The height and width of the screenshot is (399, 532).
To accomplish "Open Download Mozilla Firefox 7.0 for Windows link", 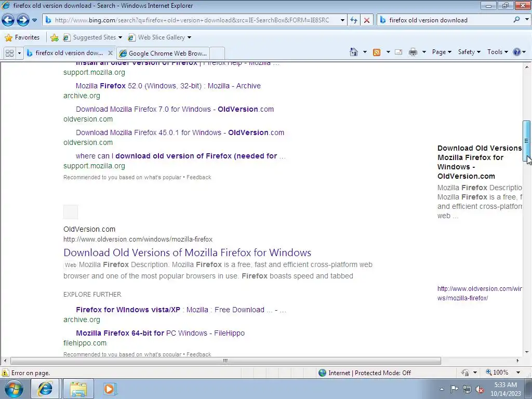I will point(175,109).
